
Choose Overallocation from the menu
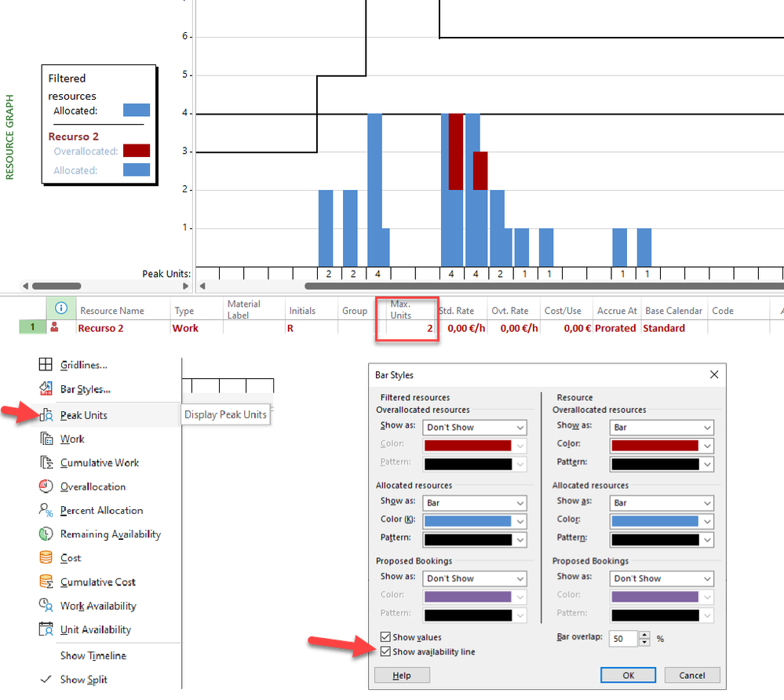tap(93, 487)
